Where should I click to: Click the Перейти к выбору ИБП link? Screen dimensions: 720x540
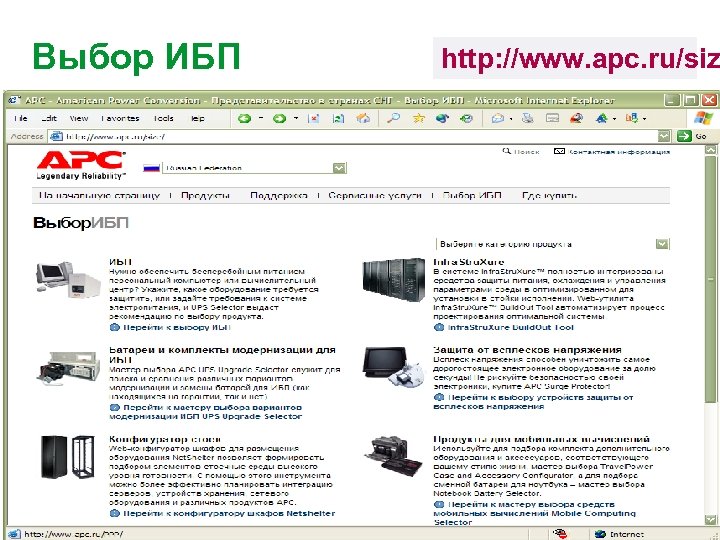176,327
